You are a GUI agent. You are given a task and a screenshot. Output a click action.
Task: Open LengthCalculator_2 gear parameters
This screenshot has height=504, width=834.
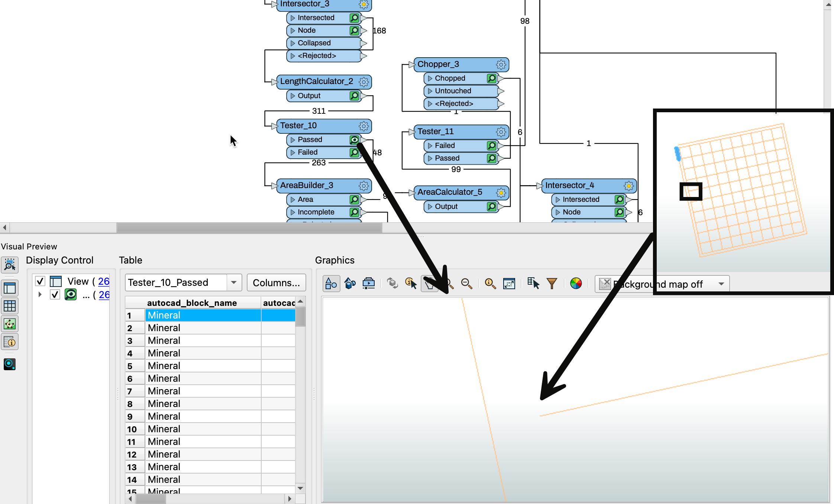coord(364,82)
